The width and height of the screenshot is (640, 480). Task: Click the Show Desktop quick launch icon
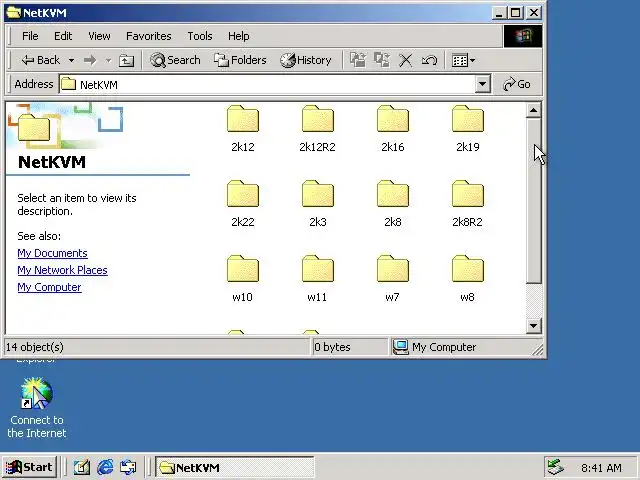pos(81,467)
